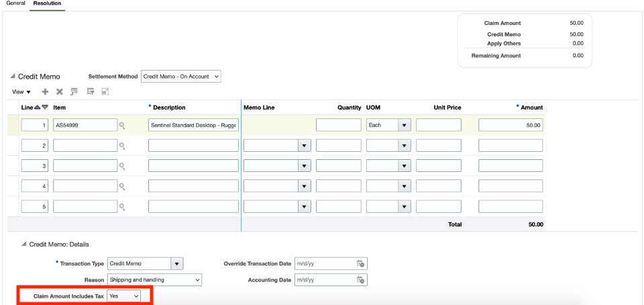Click the Unit Price field in line 1
644x305 pixels.
coord(439,125)
